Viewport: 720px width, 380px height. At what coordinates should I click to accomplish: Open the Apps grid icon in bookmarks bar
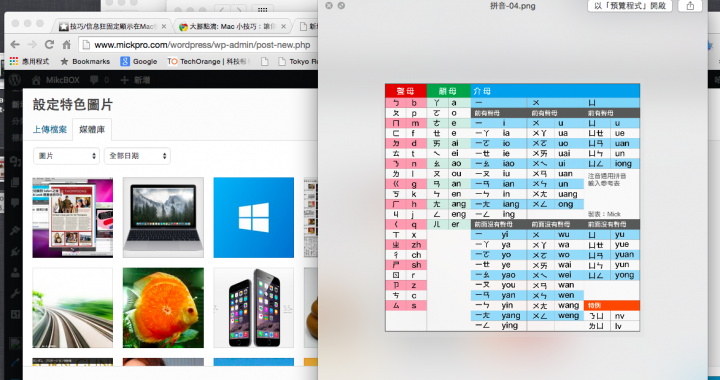[14, 61]
